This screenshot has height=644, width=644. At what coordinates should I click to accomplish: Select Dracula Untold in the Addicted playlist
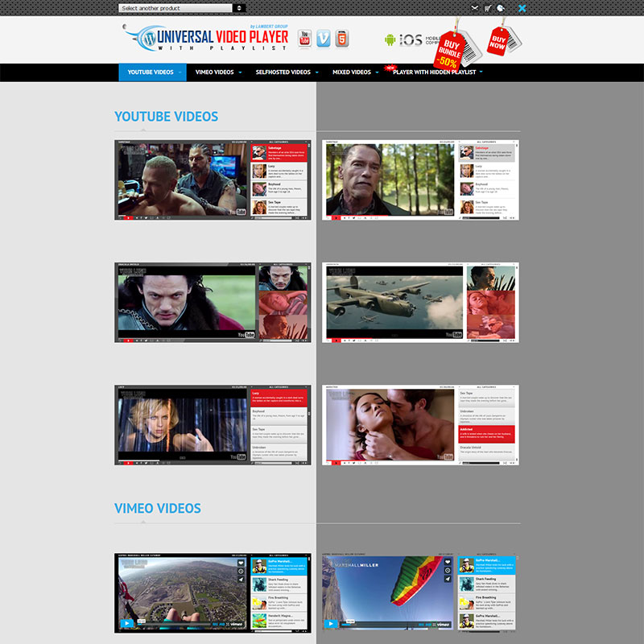[x=487, y=451]
